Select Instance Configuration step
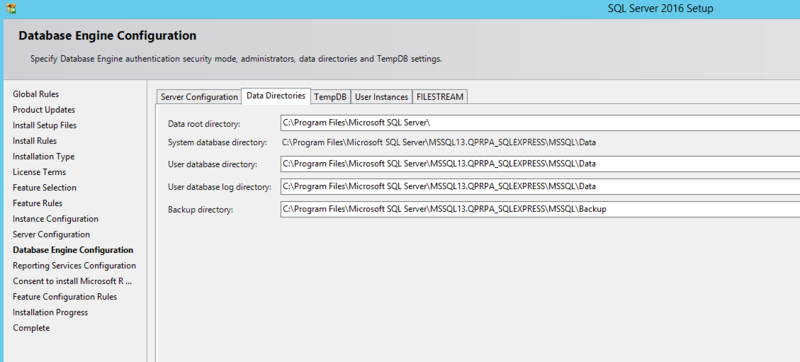This screenshot has width=800, height=362. (56, 219)
